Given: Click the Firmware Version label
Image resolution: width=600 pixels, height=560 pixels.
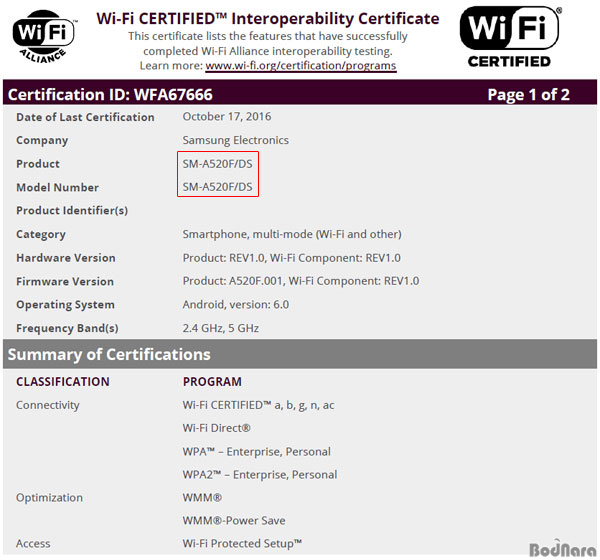Looking at the screenshot, I should 65,281.
